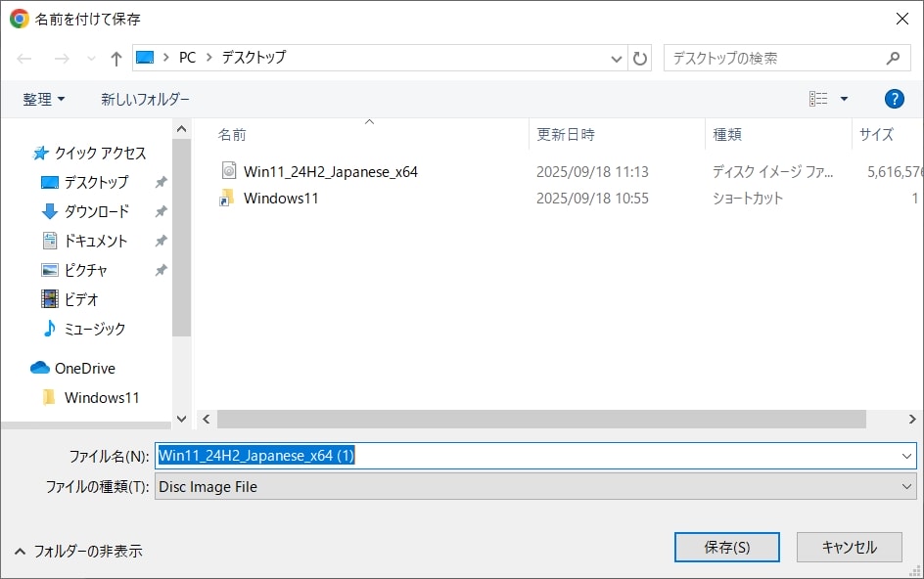
Task: Open ビデオ in the navigation pane
Action: pyautogui.click(x=81, y=299)
